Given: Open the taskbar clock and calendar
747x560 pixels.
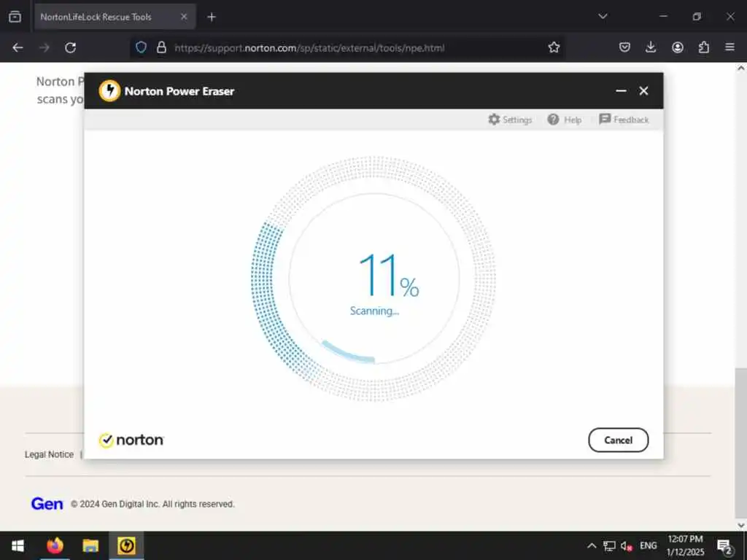Looking at the screenshot, I should tap(685, 545).
